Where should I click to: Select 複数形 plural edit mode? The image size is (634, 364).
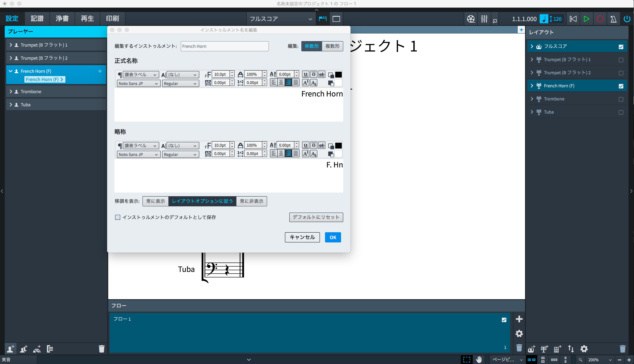click(332, 46)
